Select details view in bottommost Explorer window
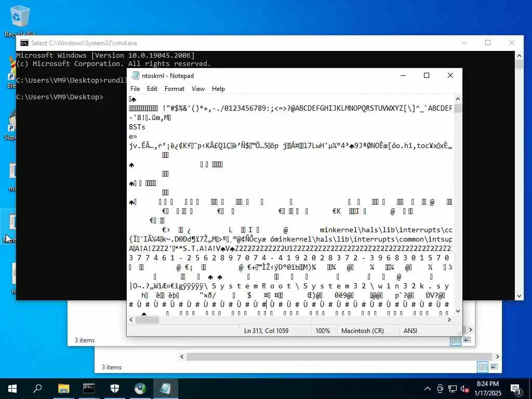The height and width of the screenshot is (399, 532). (483, 367)
